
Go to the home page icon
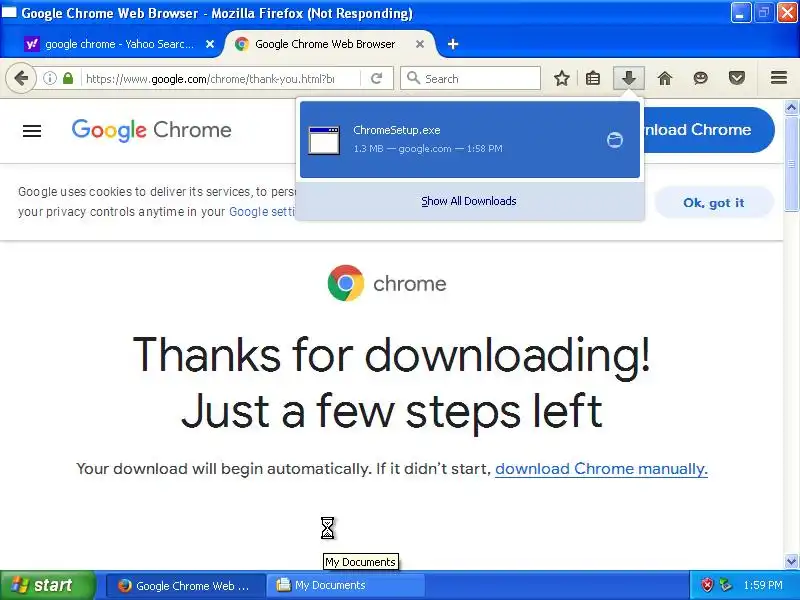[664, 79]
